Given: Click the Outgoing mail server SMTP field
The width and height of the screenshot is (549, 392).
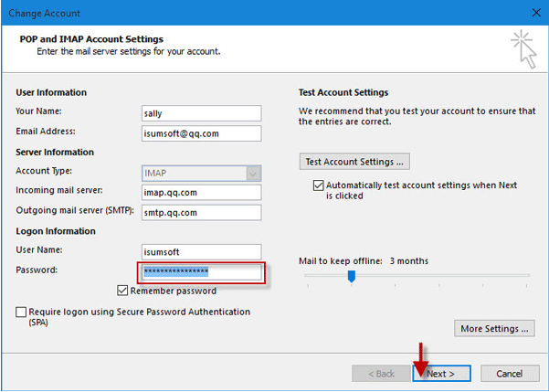Looking at the screenshot, I should 201,213.
